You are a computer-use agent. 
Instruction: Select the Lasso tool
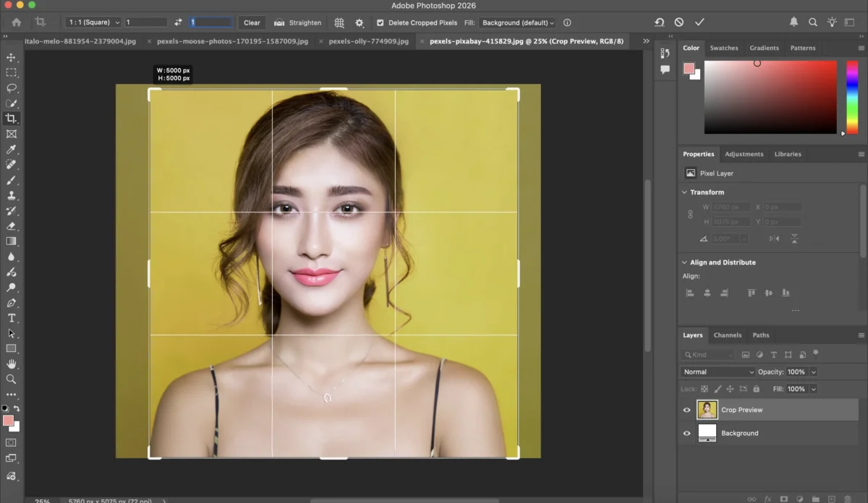click(x=11, y=87)
